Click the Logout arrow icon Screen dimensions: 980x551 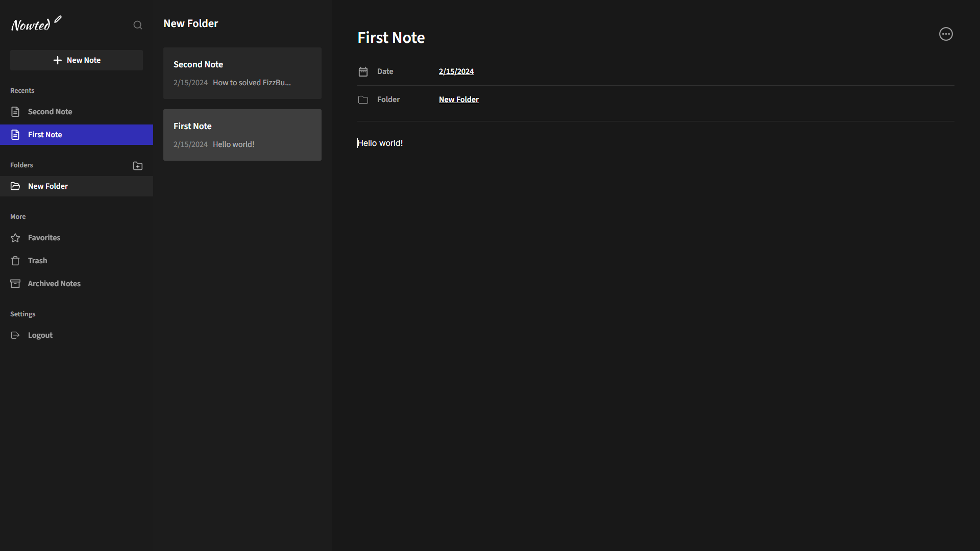(x=15, y=335)
